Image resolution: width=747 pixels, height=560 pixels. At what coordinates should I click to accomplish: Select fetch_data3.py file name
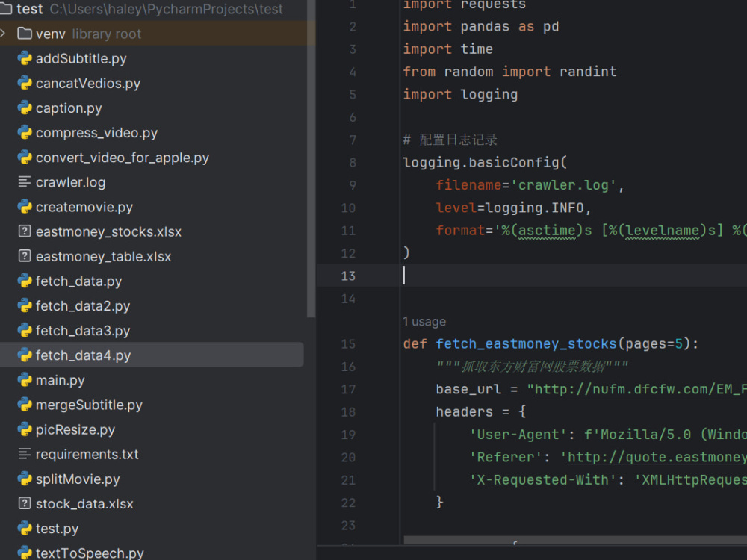83,331
